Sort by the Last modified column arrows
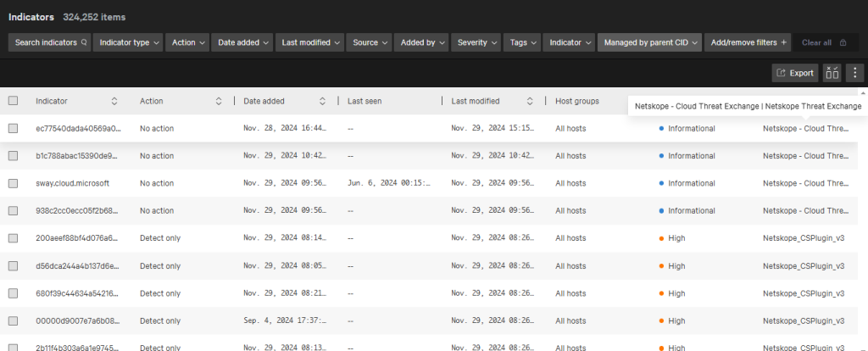The width and height of the screenshot is (868, 351). [x=530, y=101]
